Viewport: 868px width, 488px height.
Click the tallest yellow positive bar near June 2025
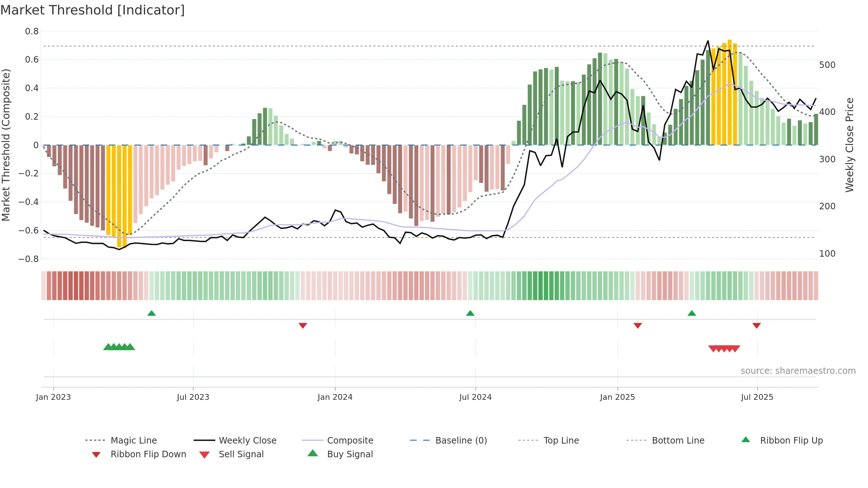(x=730, y=92)
